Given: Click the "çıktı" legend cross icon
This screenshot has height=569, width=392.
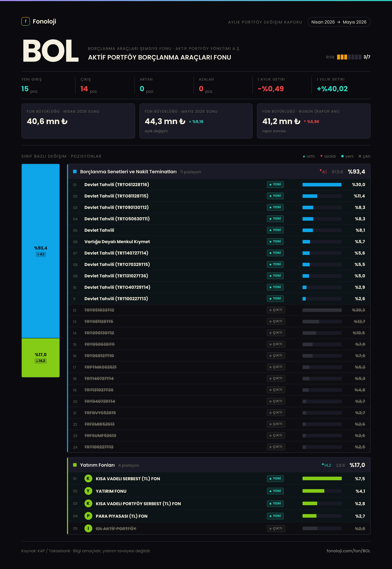Looking at the screenshot, I should point(360,156).
